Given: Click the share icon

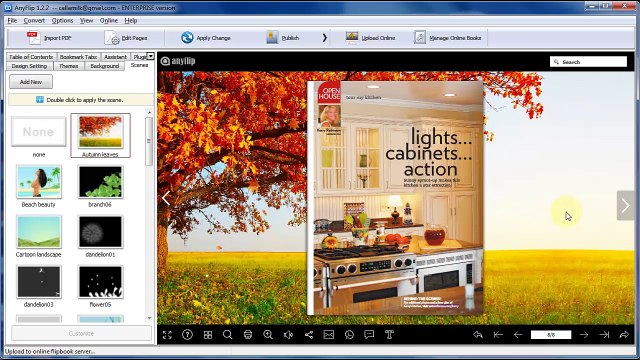Looking at the screenshot, I should [309, 335].
